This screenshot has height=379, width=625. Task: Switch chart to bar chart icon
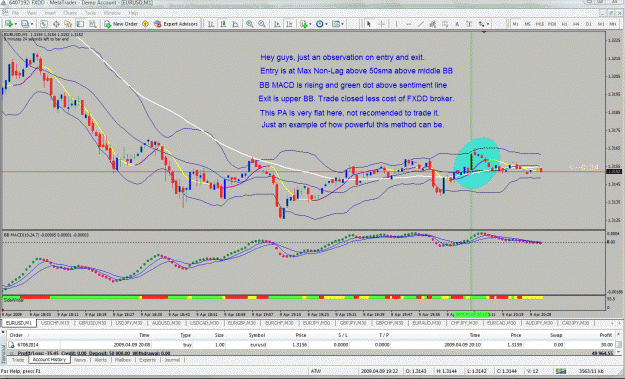(211, 24)
